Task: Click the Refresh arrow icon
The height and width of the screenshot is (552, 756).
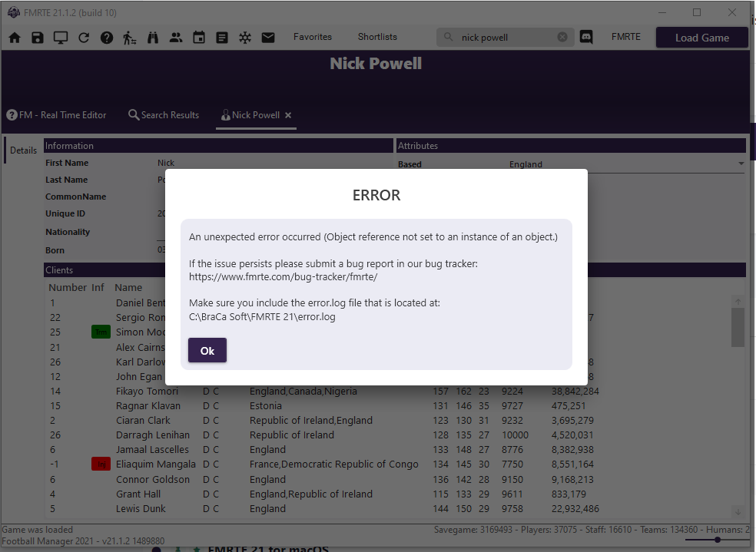Action: [84, 38]
